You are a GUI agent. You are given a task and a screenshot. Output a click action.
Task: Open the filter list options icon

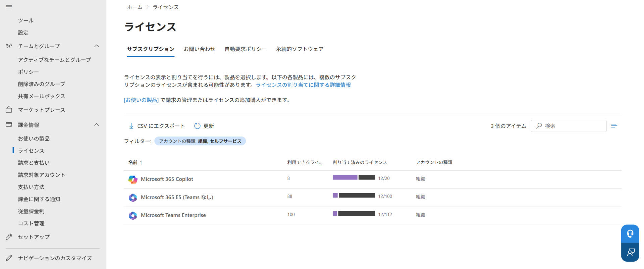614,126
